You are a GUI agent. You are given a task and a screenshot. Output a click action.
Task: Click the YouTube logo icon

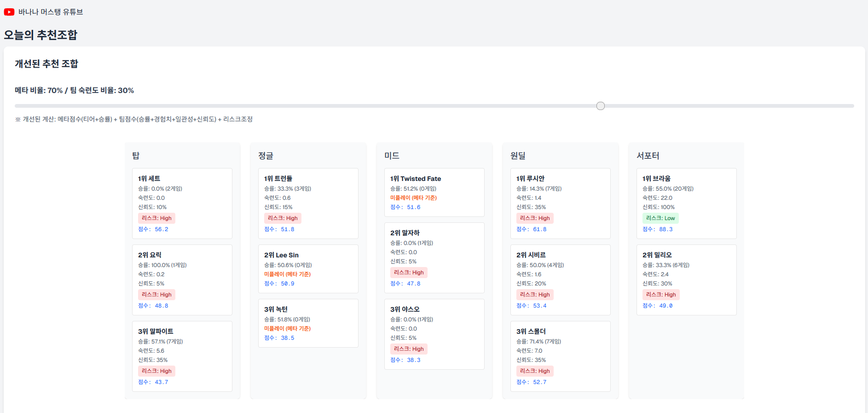point(9,12)
